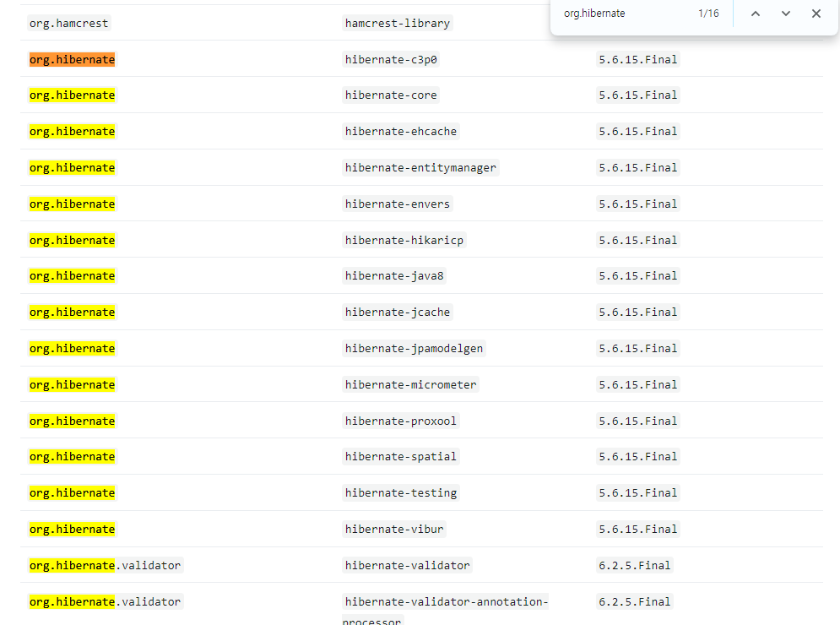Click org.hibernate in hibernate-core row
Viewport: 840px width, 625px height.
click(73, 95)
